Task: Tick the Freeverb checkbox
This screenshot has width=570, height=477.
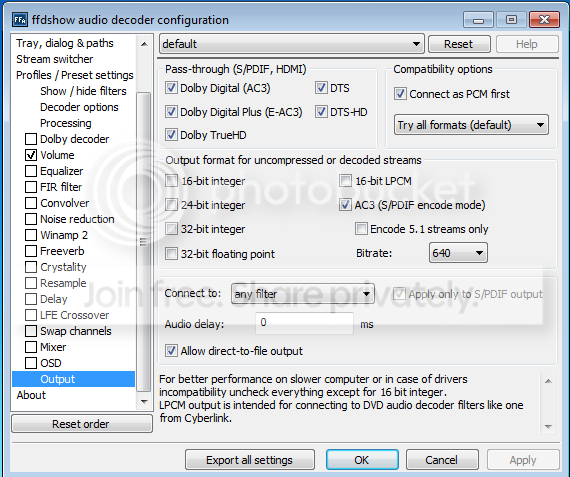Action: click(31, 251)
